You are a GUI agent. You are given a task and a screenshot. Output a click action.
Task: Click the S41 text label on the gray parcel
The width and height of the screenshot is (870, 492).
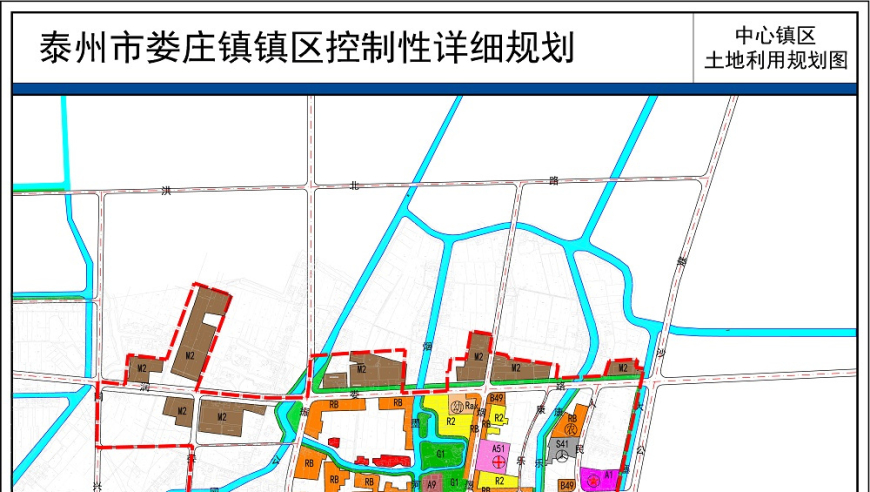point(563,443)
